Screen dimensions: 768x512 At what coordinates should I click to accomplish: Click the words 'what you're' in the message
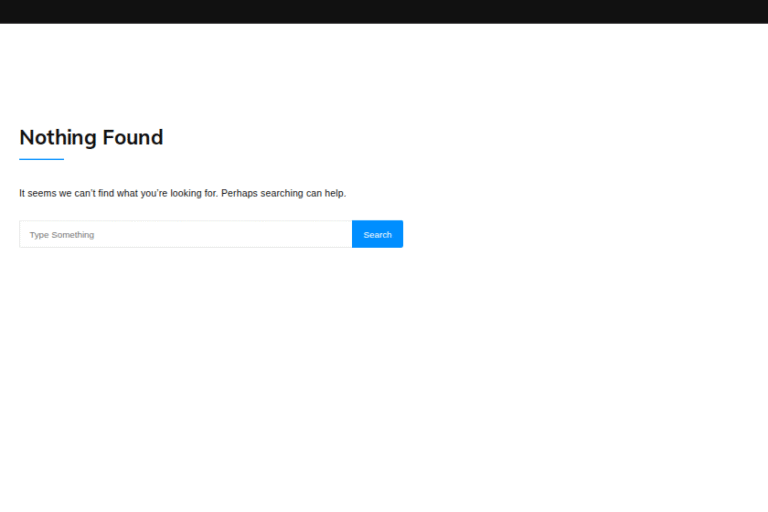(x=142, y=193)
